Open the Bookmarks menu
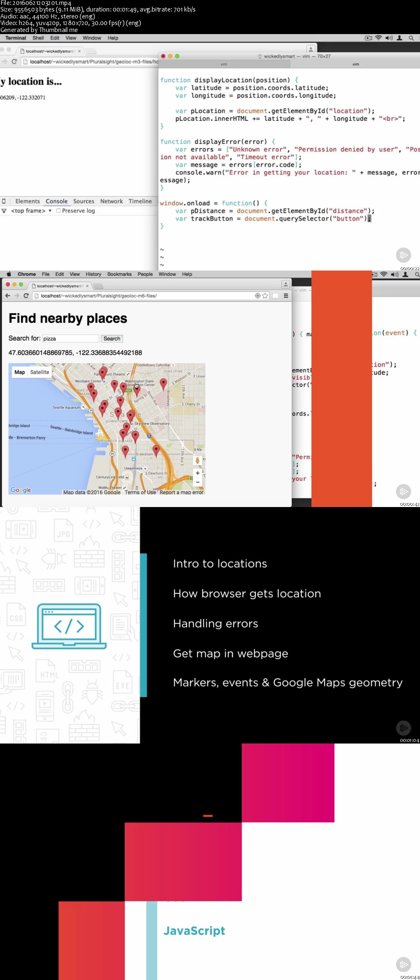This screenshot has height=980, width=420. click(119, 274)
